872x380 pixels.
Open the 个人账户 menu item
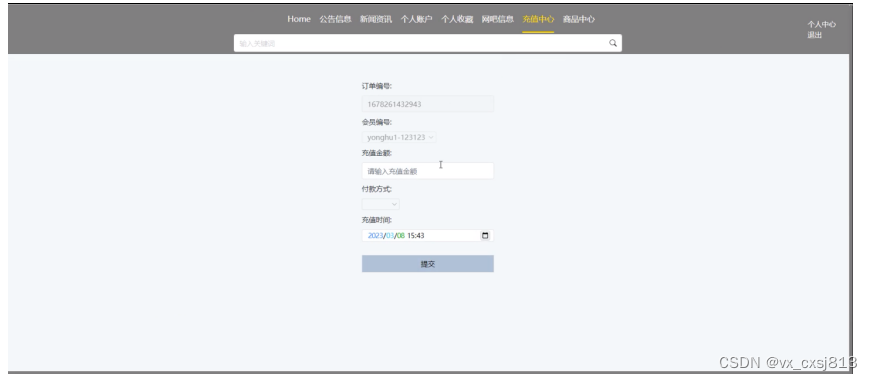pos(417,19)
